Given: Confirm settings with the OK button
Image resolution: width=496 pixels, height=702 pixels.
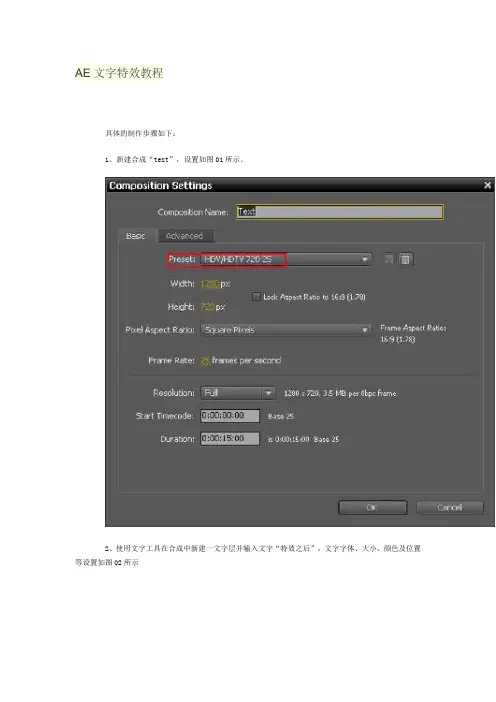Looking at the screenshot, I should pyautogui.click(x=372, y=507).
